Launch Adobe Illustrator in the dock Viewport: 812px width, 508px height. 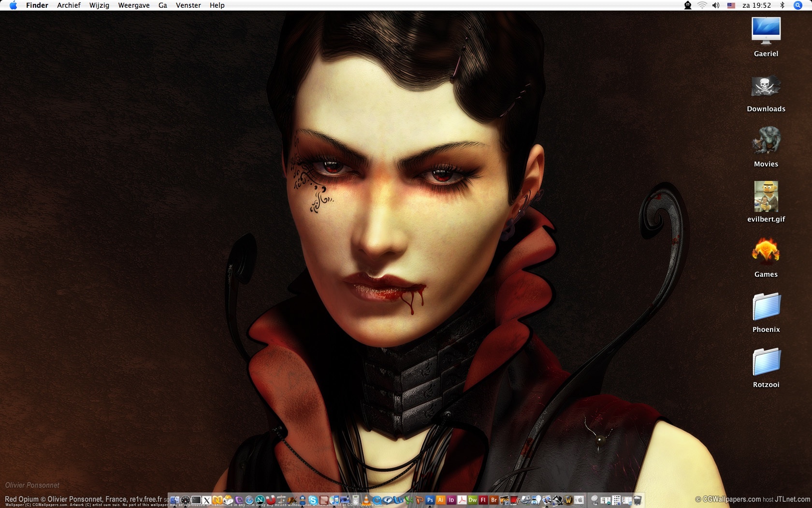tap(440, 500)
